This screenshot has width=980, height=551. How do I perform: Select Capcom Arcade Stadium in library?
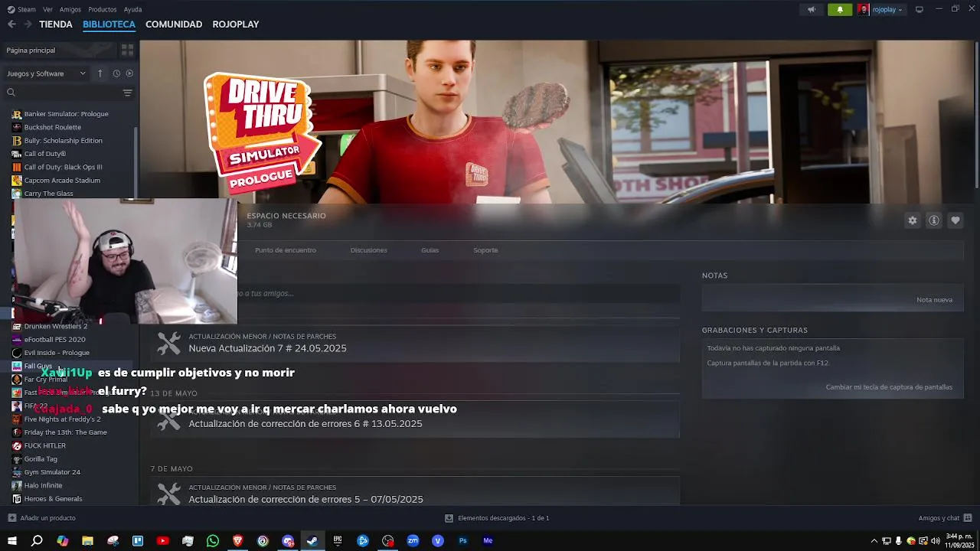(62, 181)
